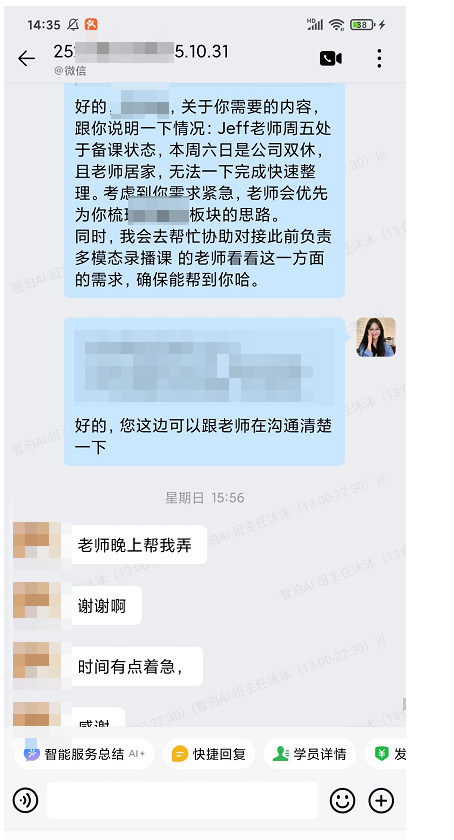Tap the sender's profile avatar photo
This screenshot has height=840, width=454.
376,337
